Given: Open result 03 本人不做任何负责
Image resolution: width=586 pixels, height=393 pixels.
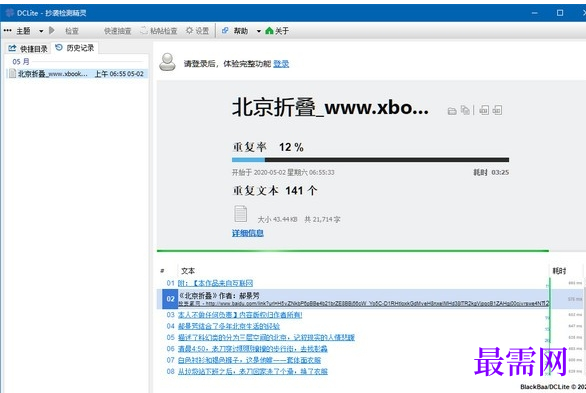Looking at the screenshot, I should 240,315.
